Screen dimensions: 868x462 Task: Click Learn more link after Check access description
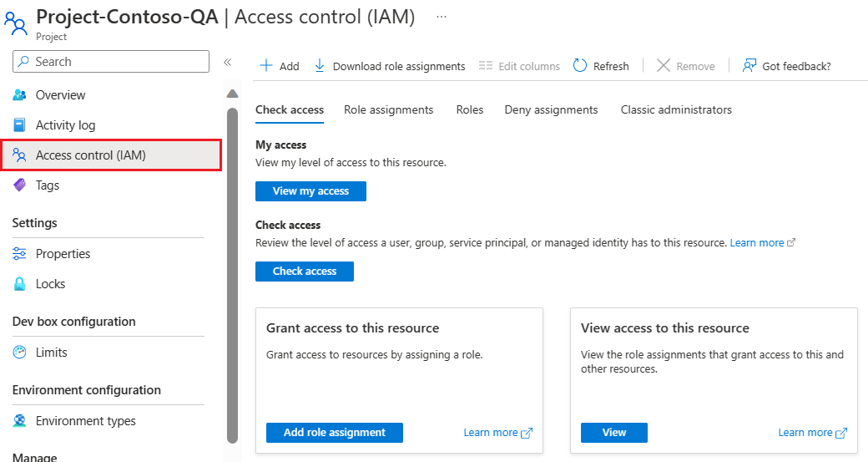[757, 242]
